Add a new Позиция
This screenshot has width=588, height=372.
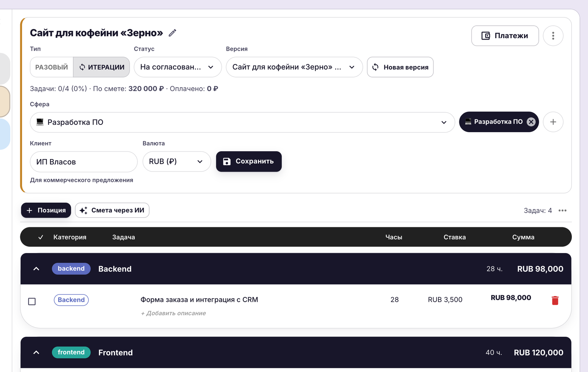pos(46,210)
